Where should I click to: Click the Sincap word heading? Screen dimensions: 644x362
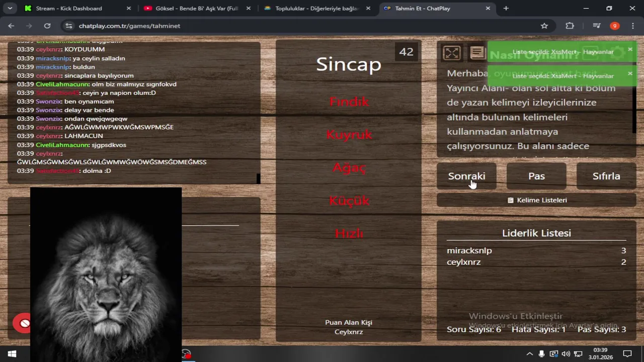(x=349, y=64)
